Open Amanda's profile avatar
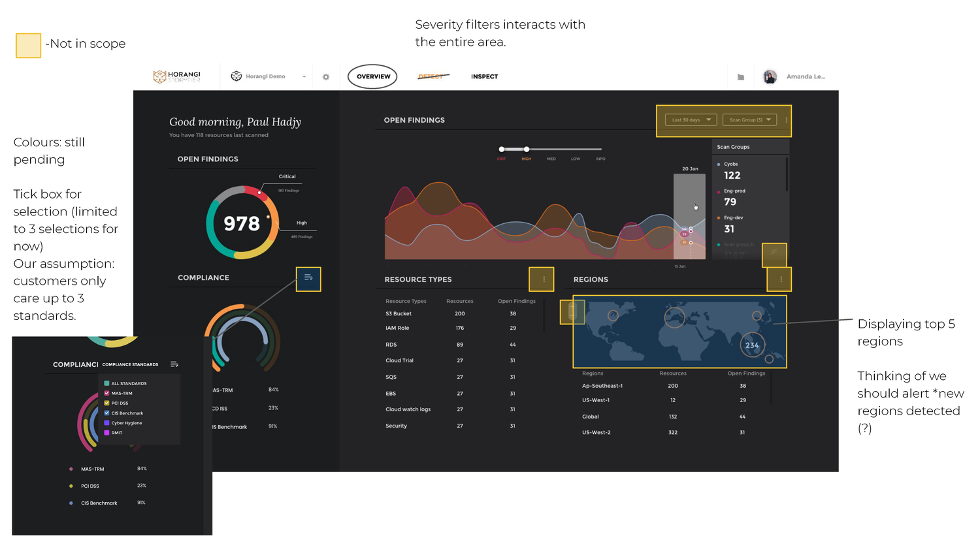The width and height of the screenshot is (980, 551). coord(770,76)
